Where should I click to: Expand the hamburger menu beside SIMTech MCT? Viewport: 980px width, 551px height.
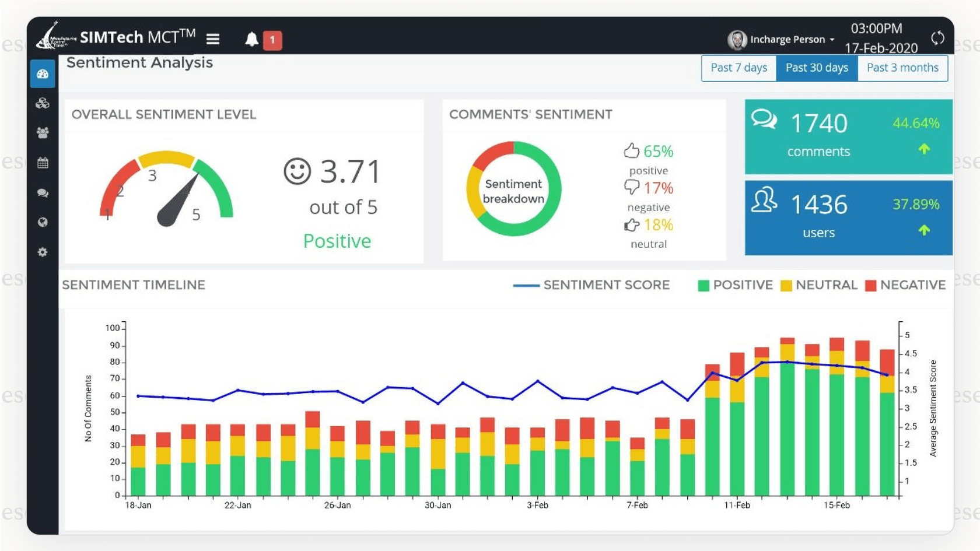coord(213,38)
